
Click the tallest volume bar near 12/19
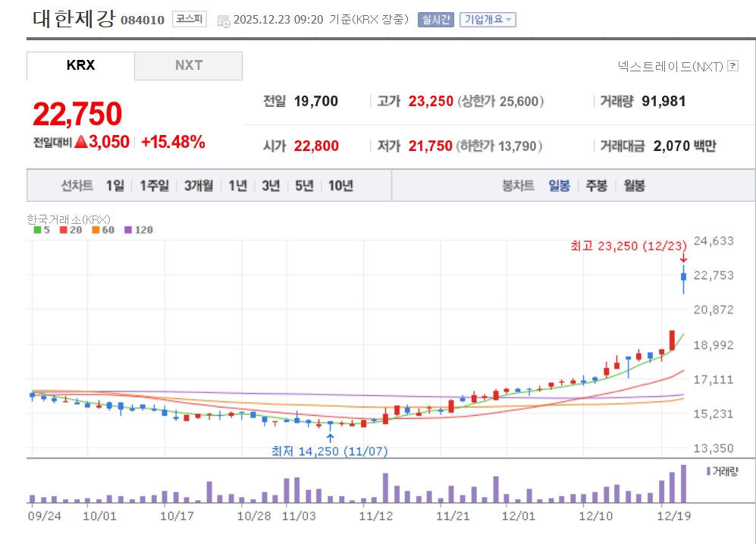tap(683, 484)
